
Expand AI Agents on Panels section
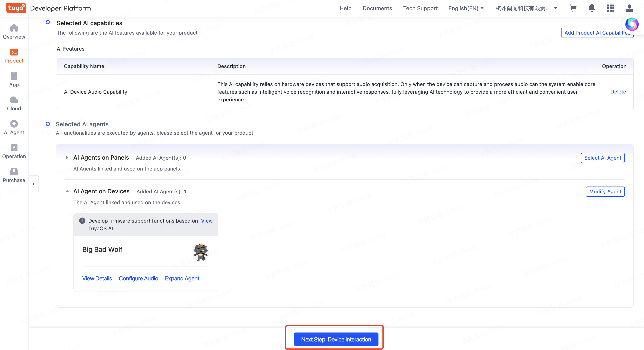[67, 157]
